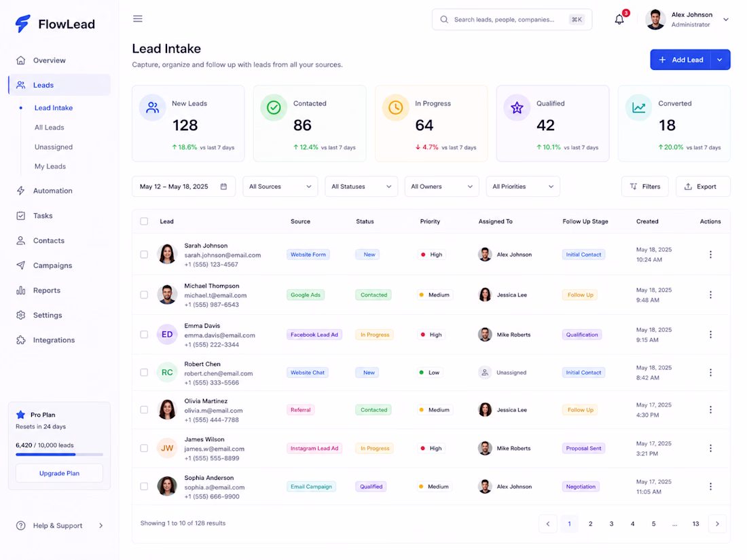Image resolution: width=747 pixels, height=560 pixels.
Task: Click the Pro Plan star icon
Action: pos(20,415)
